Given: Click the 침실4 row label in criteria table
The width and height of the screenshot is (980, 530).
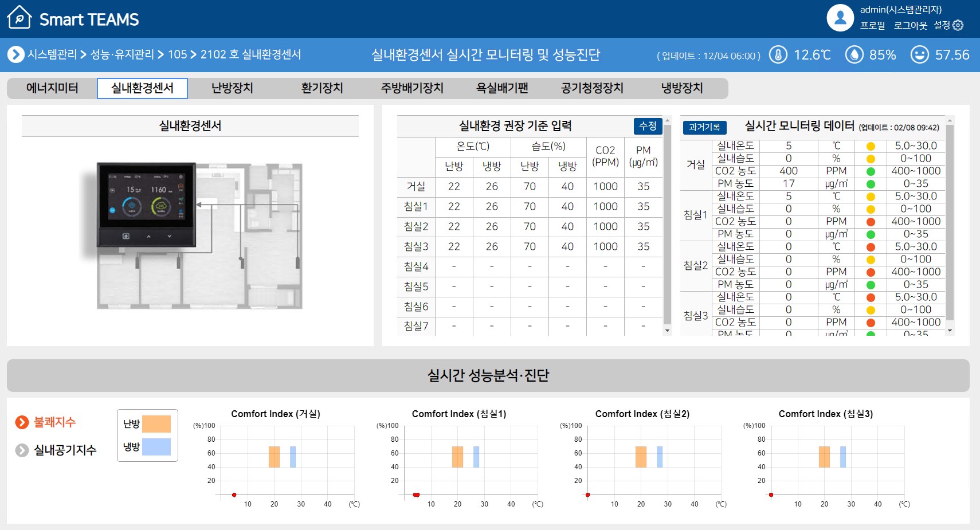Looking at the screenshot, I should (x=416, y=266).
